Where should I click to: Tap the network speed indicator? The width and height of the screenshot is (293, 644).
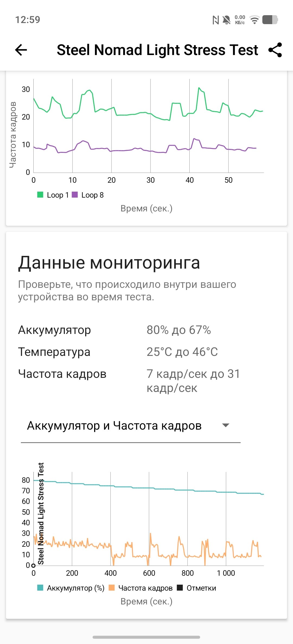240,20
